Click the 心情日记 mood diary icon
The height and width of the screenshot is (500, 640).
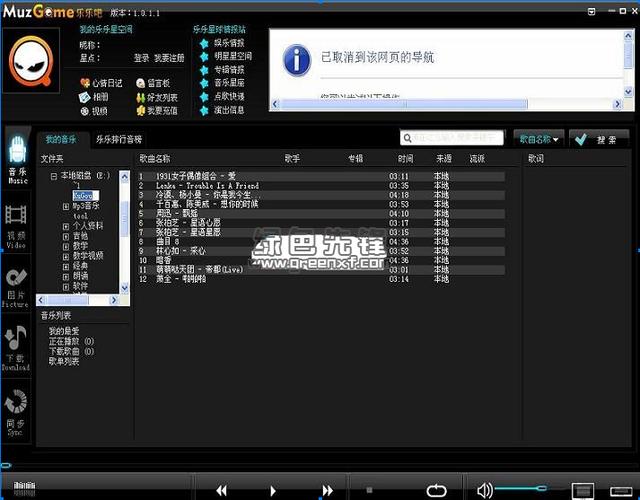click(85, 83)
